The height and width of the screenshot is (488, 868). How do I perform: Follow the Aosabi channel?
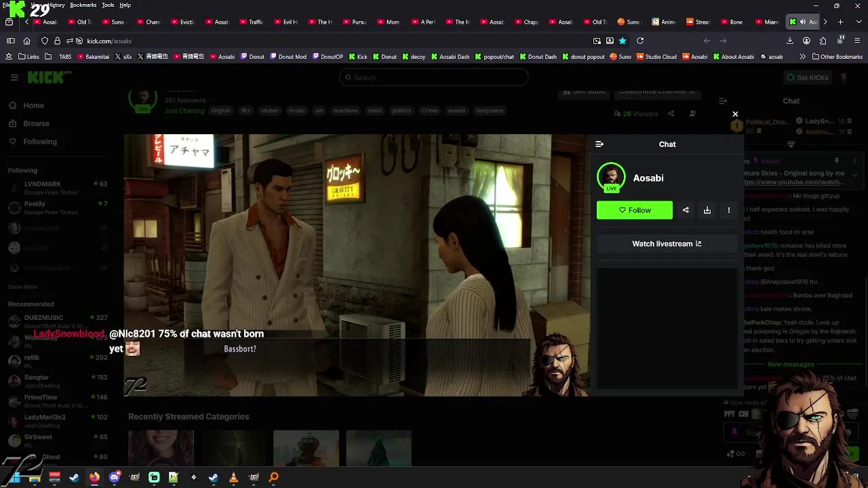tap(635, 210)
